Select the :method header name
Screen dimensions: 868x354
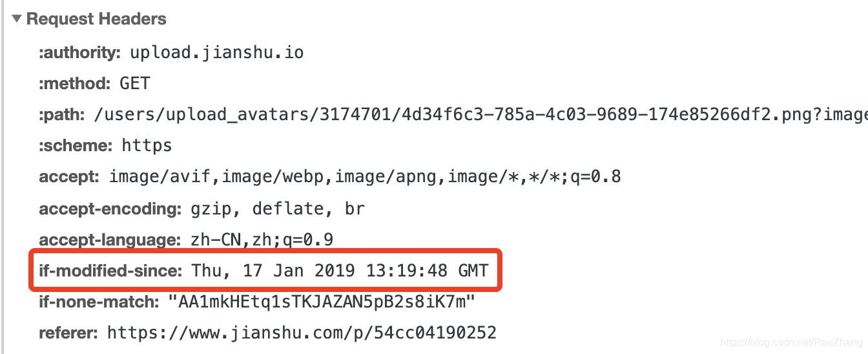[75, 84]
